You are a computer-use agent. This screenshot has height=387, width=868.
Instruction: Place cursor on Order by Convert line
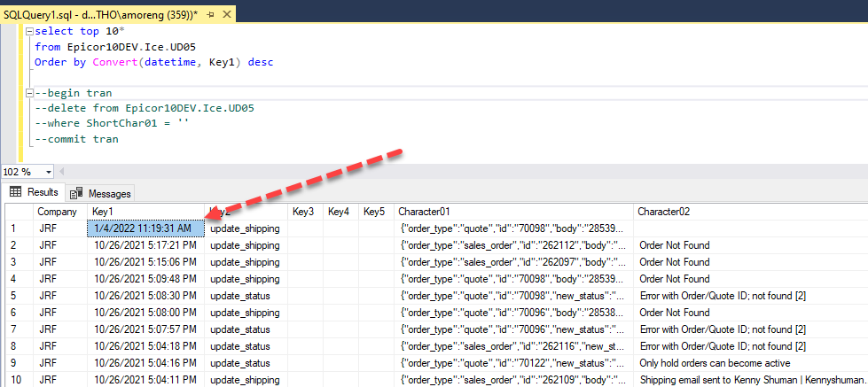pos(154,63)
